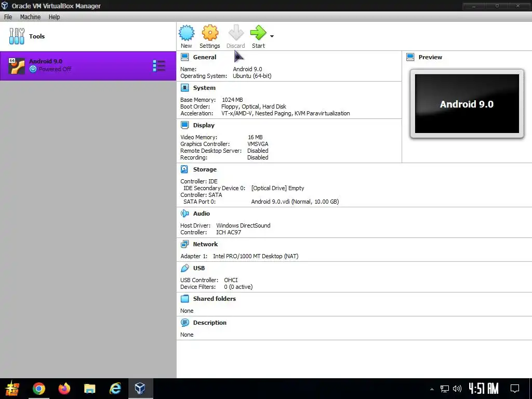Image resolution: width=532 pixels, height=399 pixels.
Task: Click the 4:51 AM taskbar clock
Action: point(484,389)
